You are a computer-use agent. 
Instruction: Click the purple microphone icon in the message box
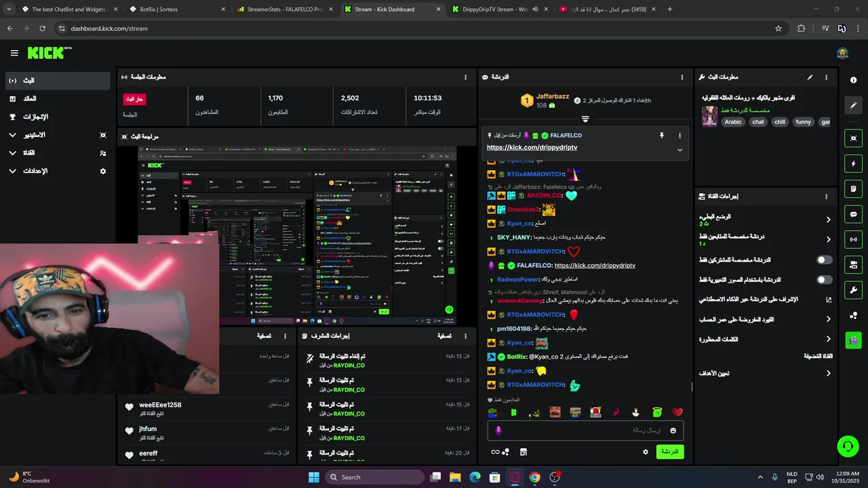tap(498, 430)
